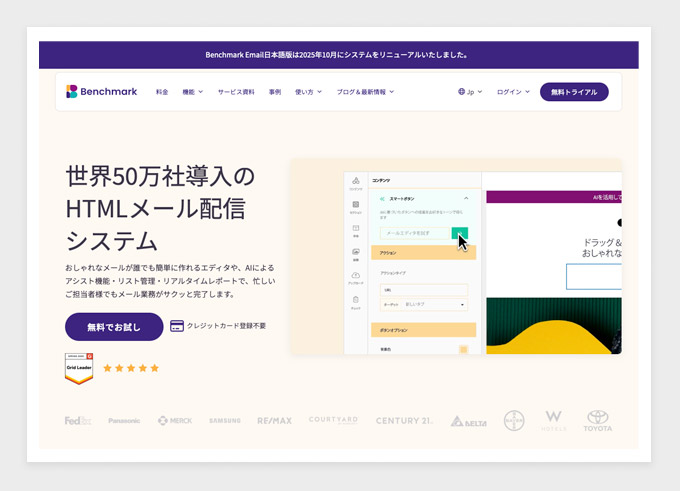
Task: Click the Benchmark logo in the header
Action: point(101,91)
